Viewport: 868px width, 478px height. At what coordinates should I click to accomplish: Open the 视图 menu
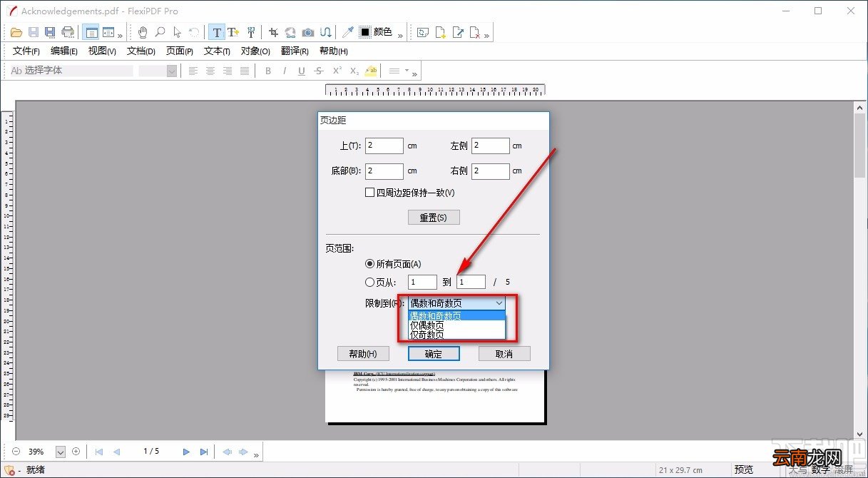tap(102, 51)
